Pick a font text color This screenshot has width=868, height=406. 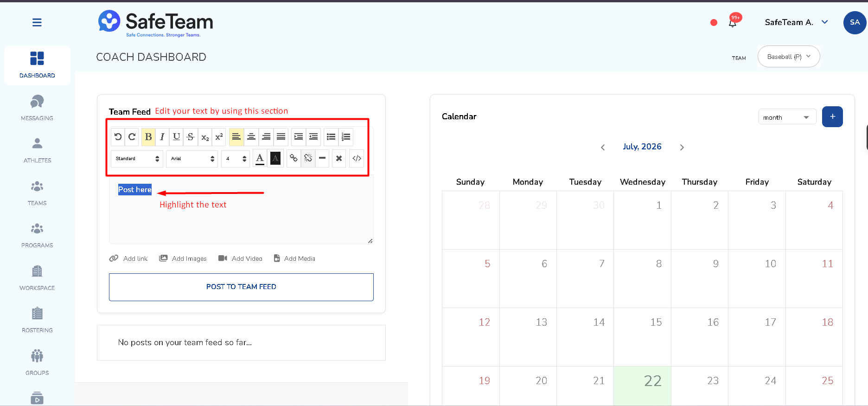(260, 158)
